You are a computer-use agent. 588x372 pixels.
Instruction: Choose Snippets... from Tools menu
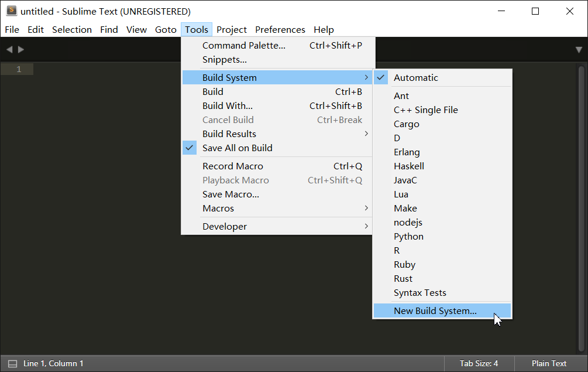pyautogui.click(x=277, y=60)
